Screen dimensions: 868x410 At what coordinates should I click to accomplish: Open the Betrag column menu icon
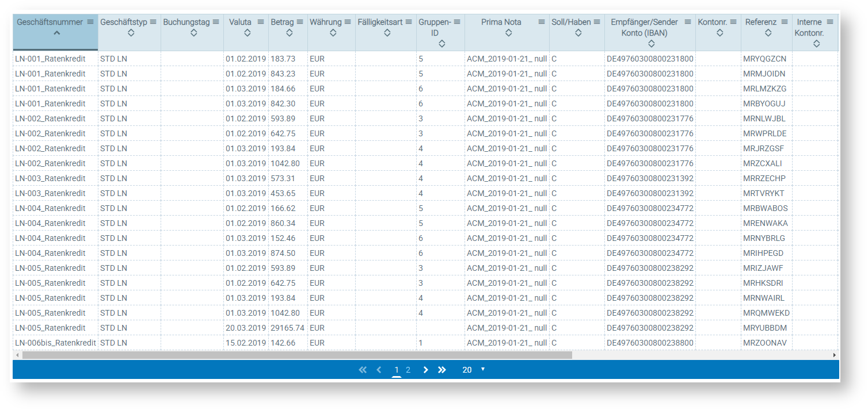pyautogui.click(x=300, y=22)
